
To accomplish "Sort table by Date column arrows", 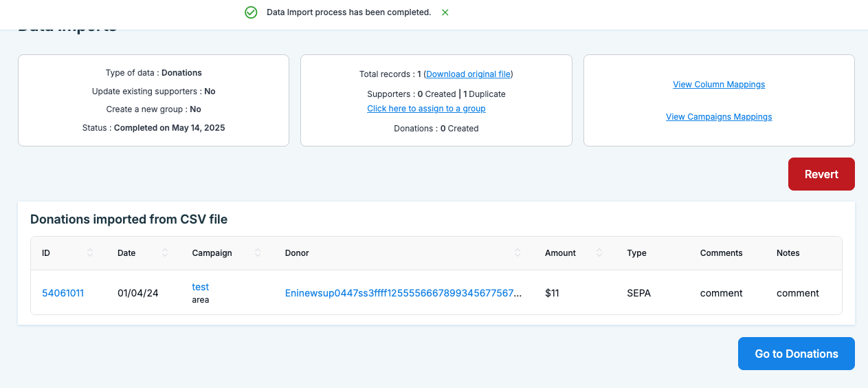I will coord(165,253).
